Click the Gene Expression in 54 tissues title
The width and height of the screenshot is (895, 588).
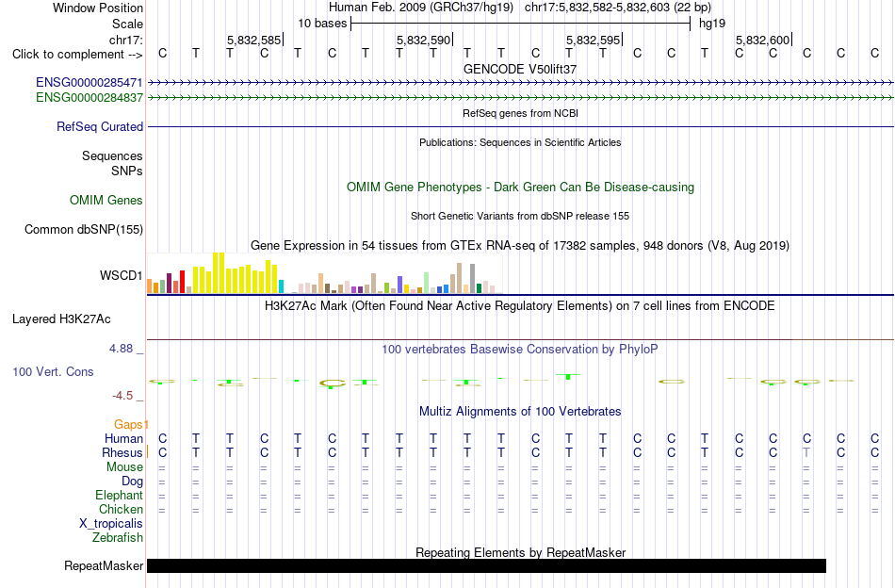(520, 246)
